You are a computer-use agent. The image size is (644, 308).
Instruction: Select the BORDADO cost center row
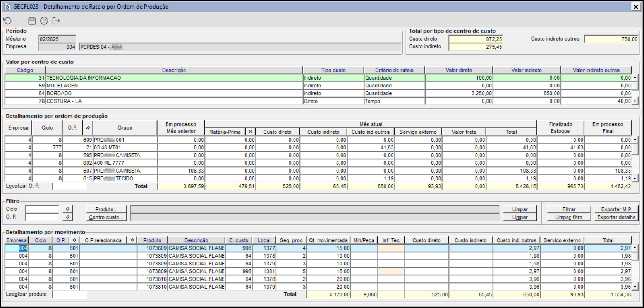[x=174, y=93]
